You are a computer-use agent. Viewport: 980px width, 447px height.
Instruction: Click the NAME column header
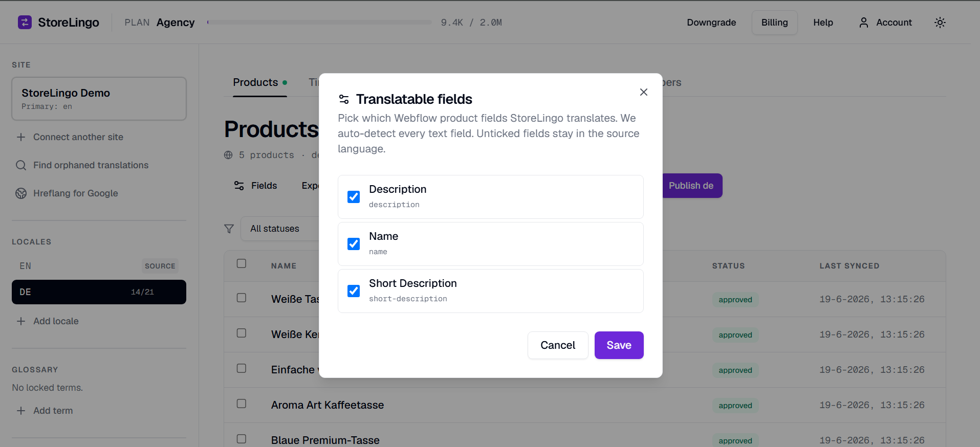pos(284,266)
